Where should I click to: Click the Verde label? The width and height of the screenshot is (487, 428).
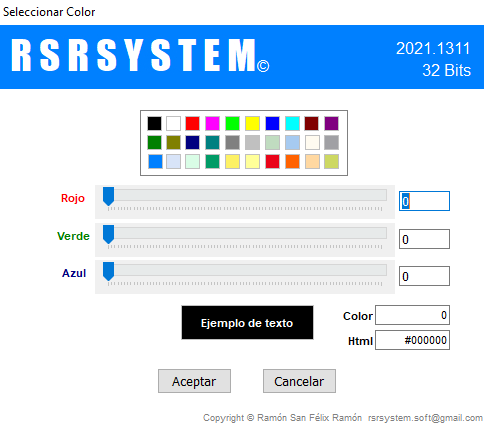[73, 236]
